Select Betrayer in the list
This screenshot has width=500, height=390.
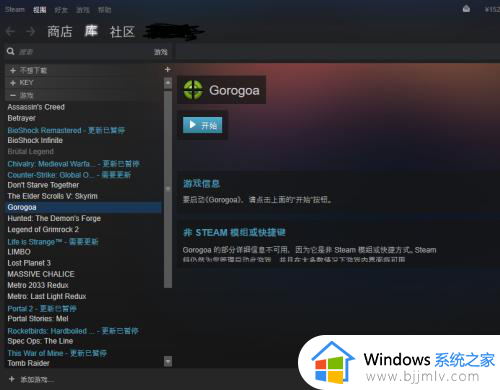[22, 118]
